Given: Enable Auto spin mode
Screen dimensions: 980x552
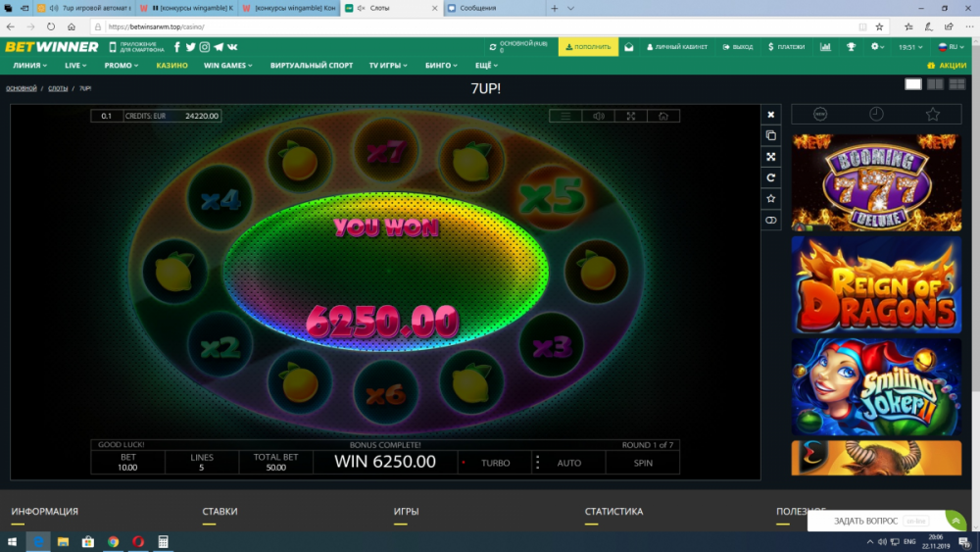Looking at the screenshot, I should click(569, 463).
